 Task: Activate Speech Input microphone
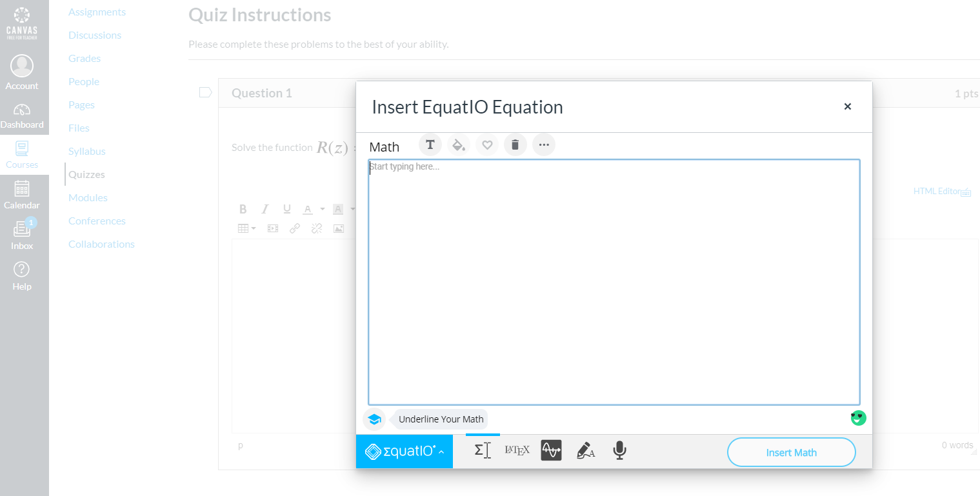[619, 450]
